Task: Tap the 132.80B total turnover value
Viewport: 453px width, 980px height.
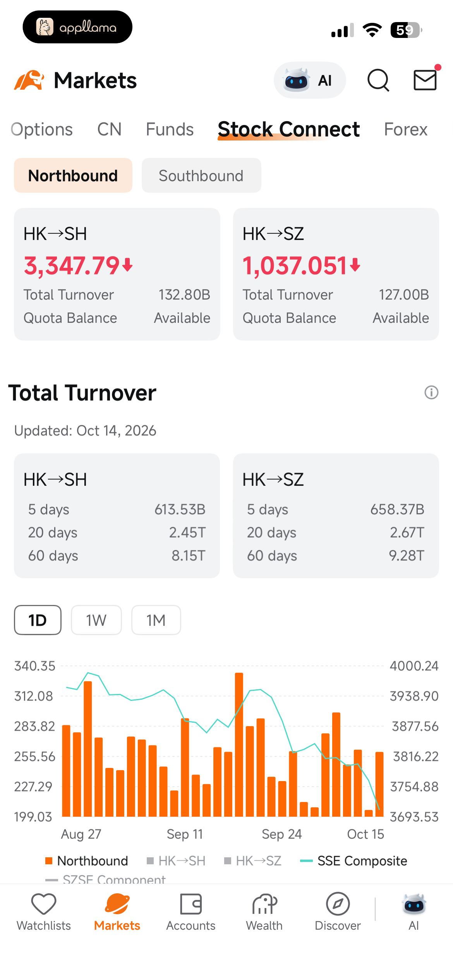Action: point(184,295)
